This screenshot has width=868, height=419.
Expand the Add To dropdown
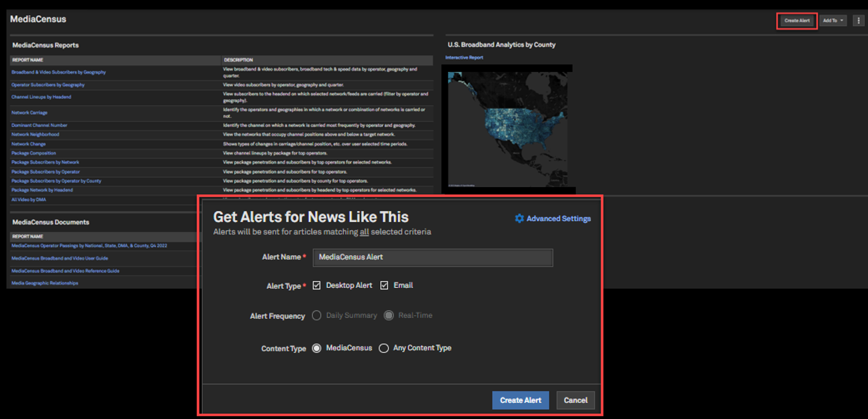pos(833,21)
